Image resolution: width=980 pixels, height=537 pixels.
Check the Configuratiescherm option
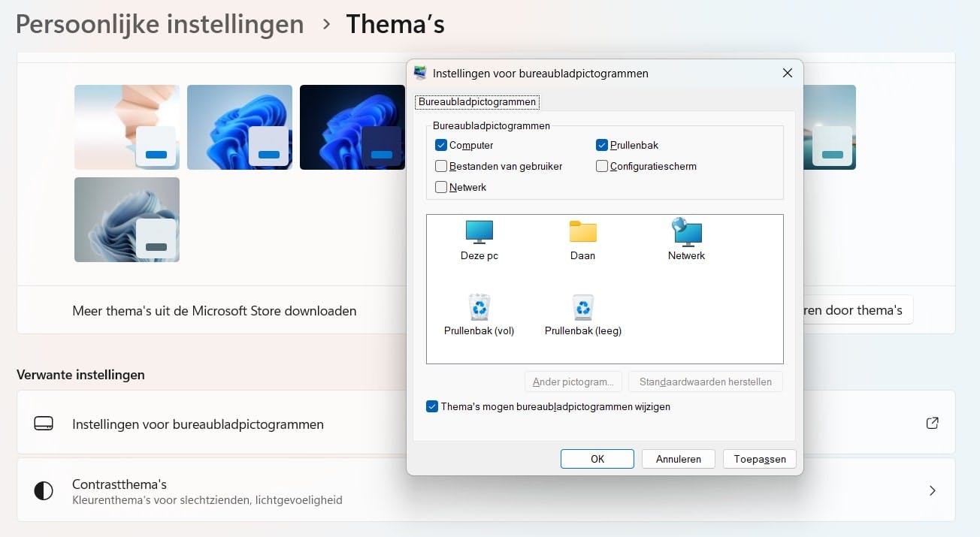[x=601, y=166]
